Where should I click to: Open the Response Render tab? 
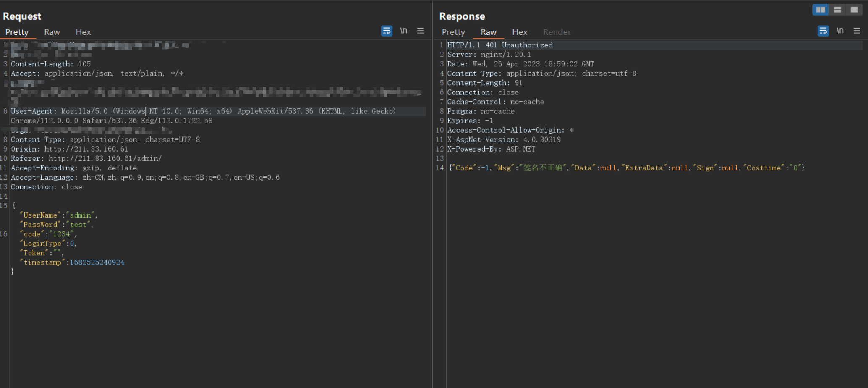557,32
